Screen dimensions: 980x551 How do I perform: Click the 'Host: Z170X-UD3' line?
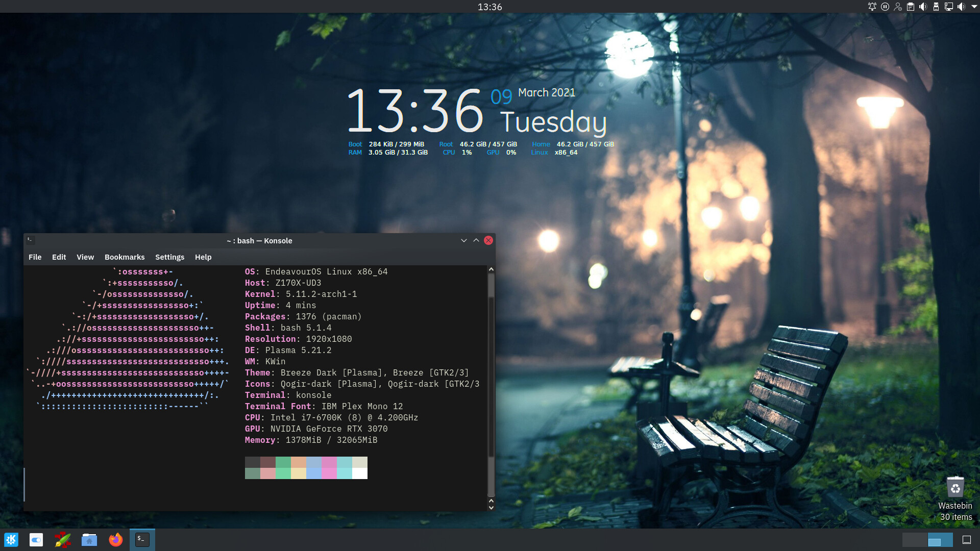(283, 283)
